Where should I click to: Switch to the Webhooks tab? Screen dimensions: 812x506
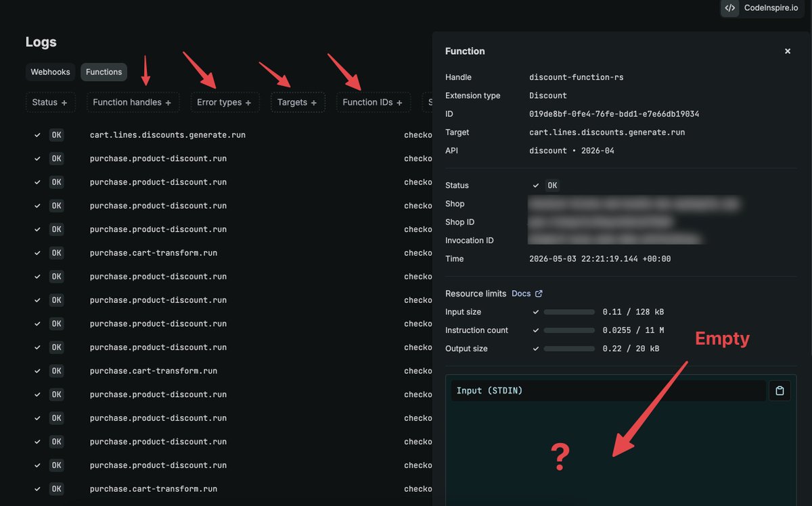(51, 72)
